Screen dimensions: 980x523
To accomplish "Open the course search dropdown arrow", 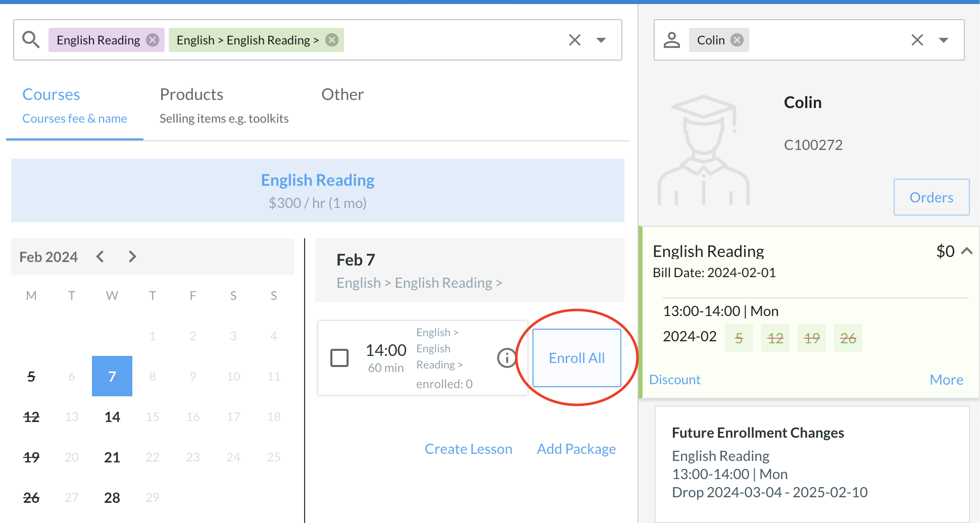I will click(x=601, y=40).
